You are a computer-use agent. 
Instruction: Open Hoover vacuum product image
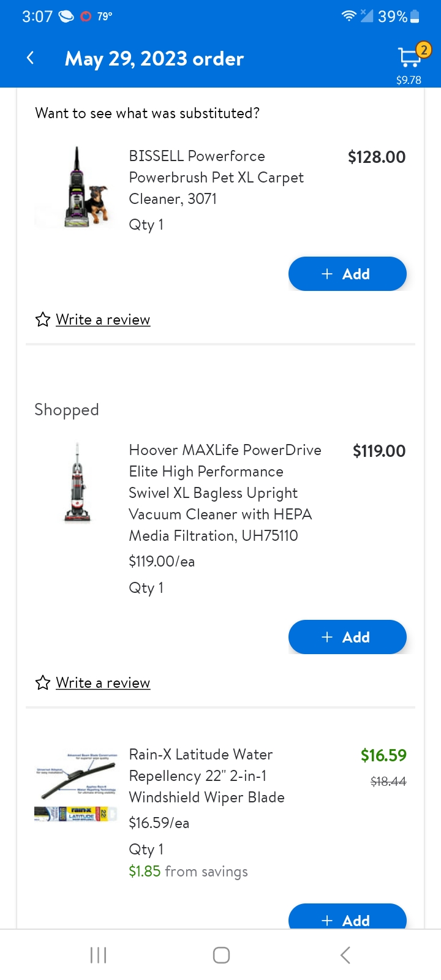click(x=78, y=483)
